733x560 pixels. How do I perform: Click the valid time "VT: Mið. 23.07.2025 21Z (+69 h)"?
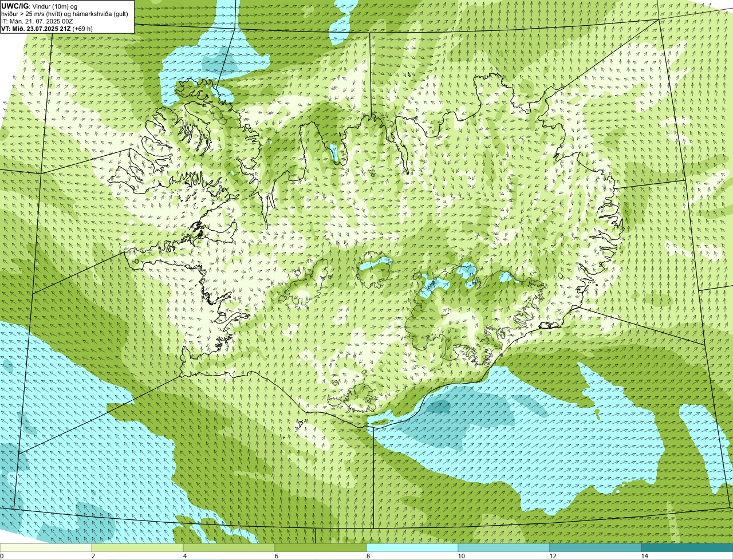click(47, 29)
